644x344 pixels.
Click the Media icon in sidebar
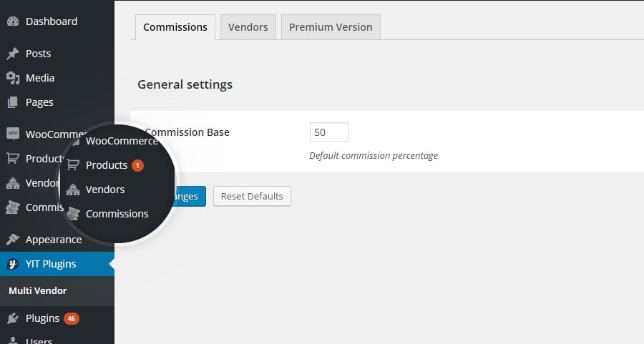pos(13,78)
